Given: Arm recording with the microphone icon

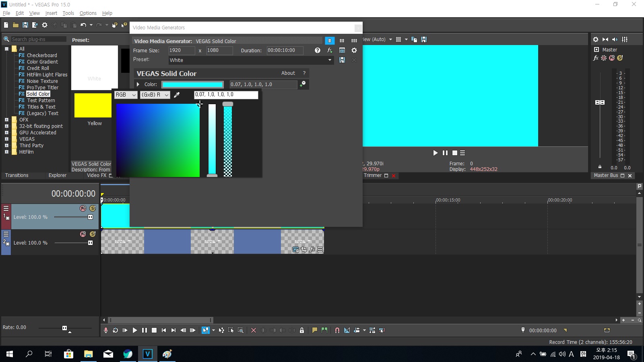Looking at the screenshot, I should pyautogui.click(x=106, y=330).
